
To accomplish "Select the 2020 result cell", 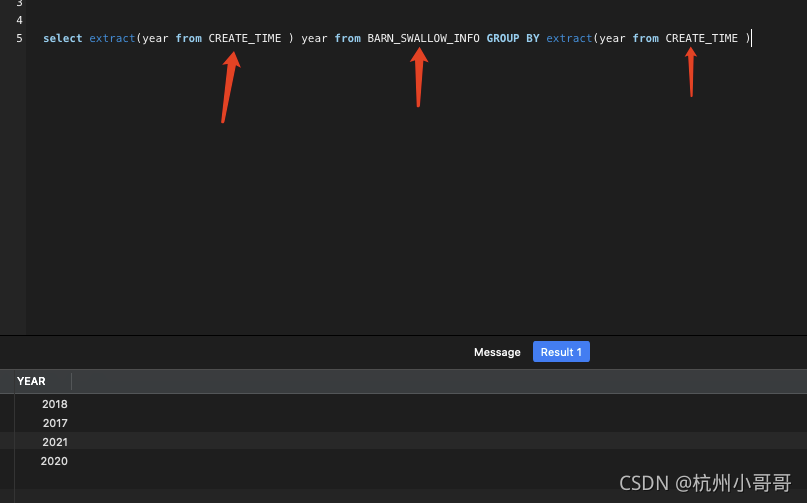I will coord(54,461).
